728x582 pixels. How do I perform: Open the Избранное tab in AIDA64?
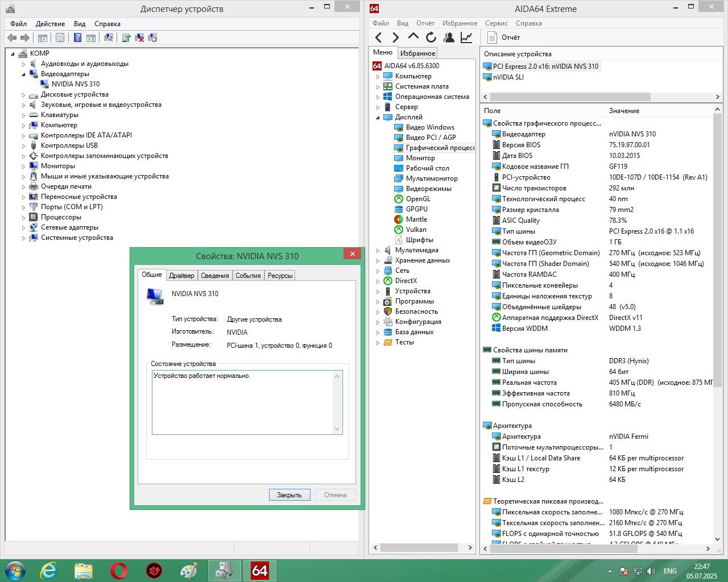coord(417,53)
